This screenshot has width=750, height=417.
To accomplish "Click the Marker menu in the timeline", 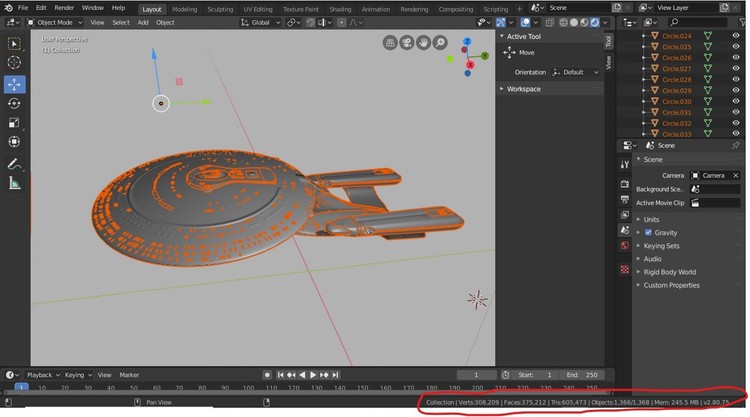I will (x=129, y=375).
